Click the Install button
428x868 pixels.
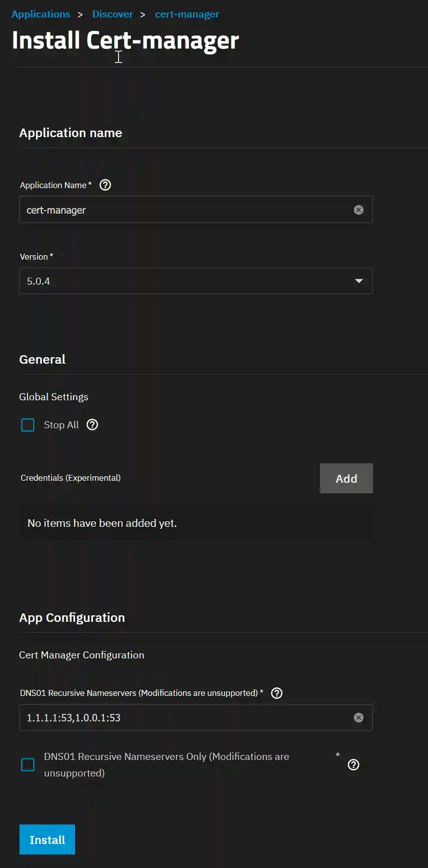47,839
